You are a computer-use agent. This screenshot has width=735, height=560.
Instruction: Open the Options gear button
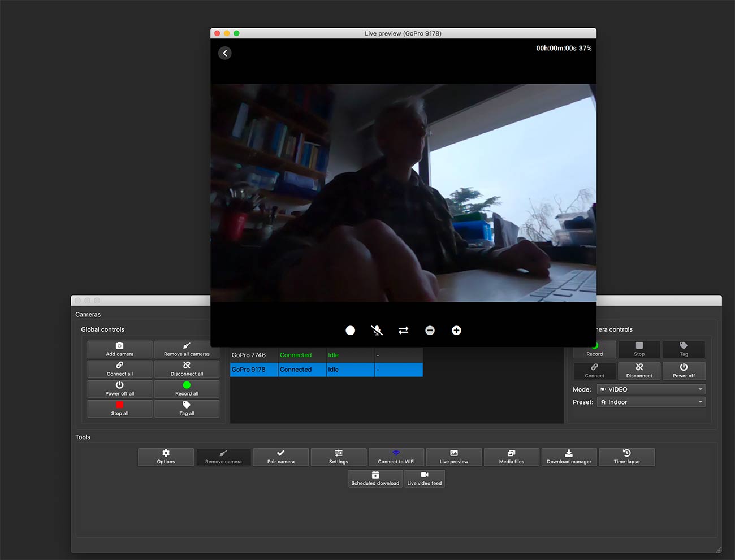[x=166, y=457]
